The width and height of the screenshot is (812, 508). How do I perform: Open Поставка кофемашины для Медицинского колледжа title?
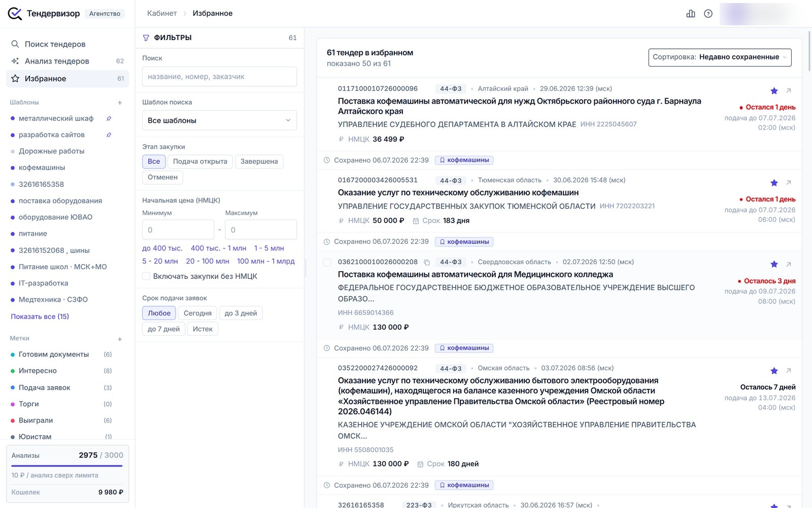pos(476,275)
